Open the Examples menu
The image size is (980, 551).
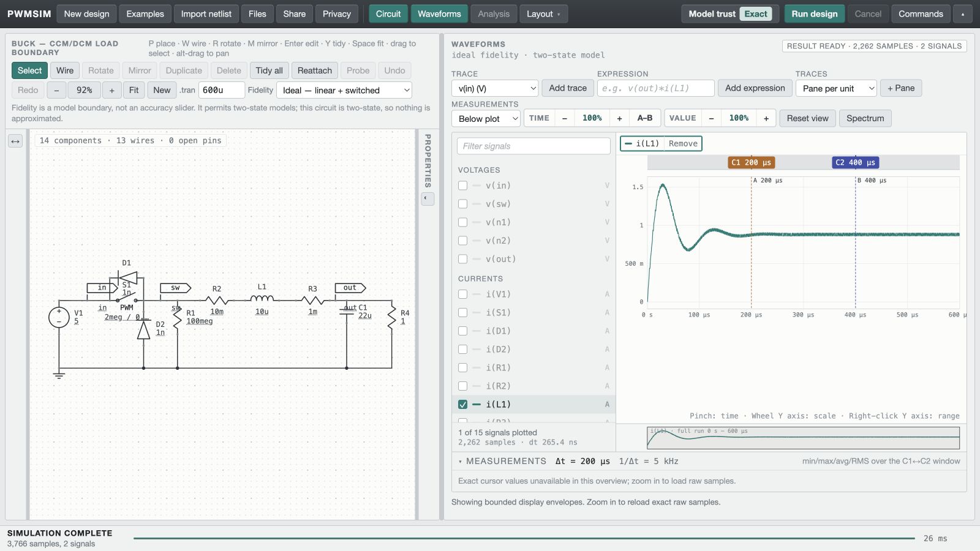pyautogui.click(x=145, y=14)
